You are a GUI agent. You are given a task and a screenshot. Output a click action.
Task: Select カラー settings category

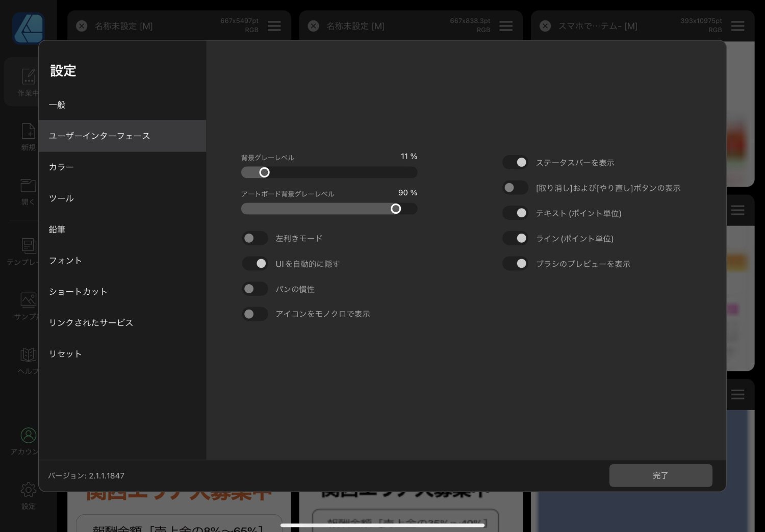pos(122,167)
